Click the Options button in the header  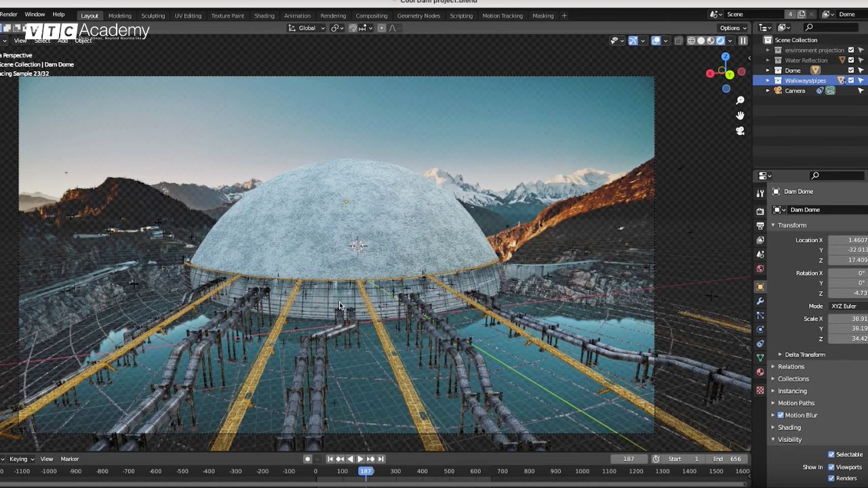tap(731, 28)
